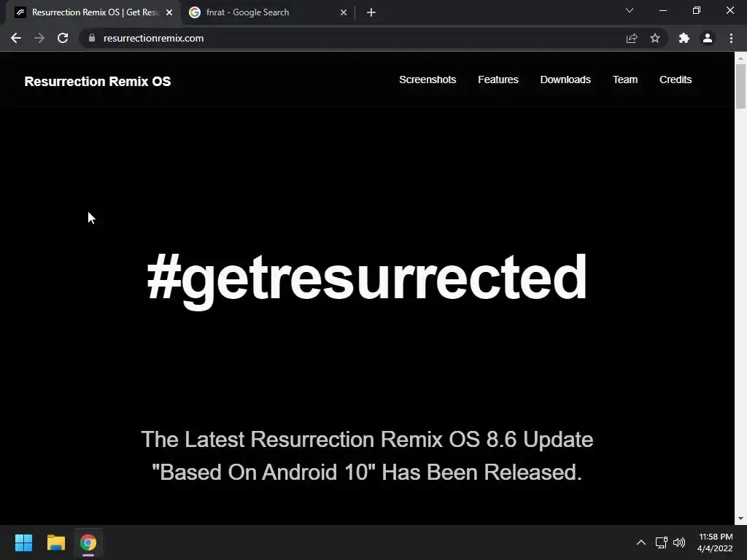Open the Windows Start menu
The image size is (747, 560).
tap(23, 542)
